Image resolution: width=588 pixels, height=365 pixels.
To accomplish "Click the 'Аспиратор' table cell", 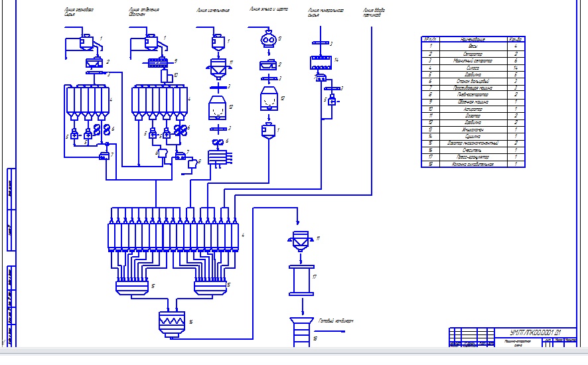I will tap(473, 109).
